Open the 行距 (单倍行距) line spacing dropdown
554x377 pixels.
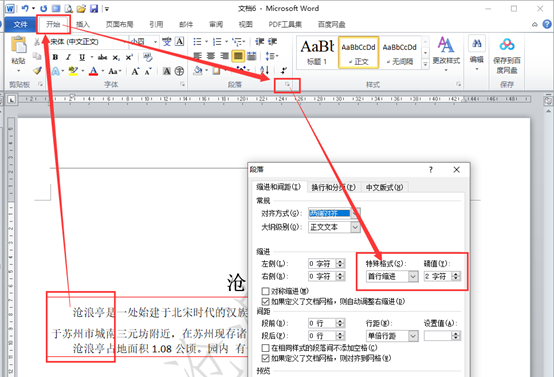click(x=413, y=336)
